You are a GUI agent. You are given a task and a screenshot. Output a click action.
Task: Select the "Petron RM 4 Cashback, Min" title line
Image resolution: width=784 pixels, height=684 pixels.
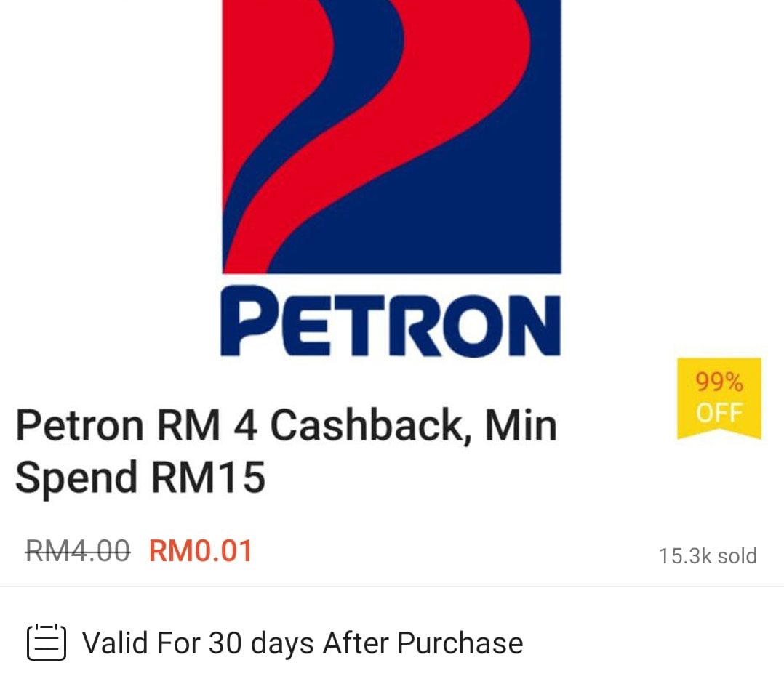point(287,426)
